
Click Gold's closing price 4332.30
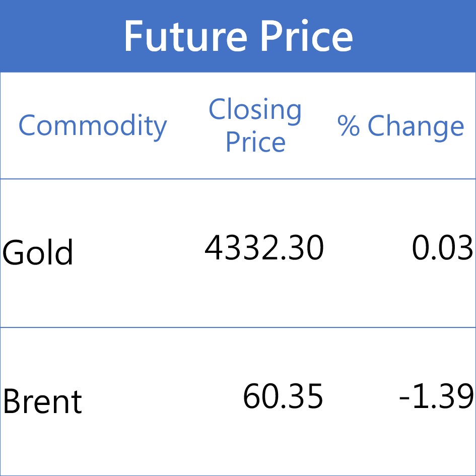point(264,249)
